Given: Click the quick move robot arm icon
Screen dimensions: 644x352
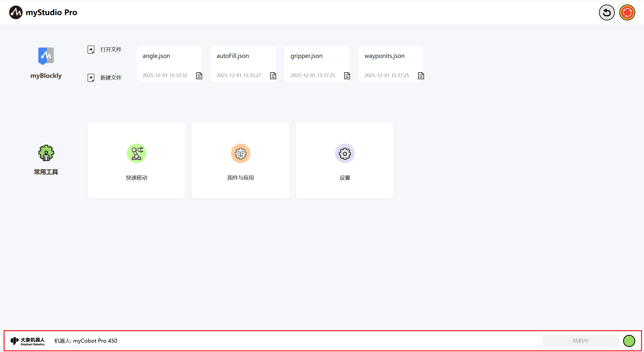Looking at the screenshot, I should (x=136, y=153).
